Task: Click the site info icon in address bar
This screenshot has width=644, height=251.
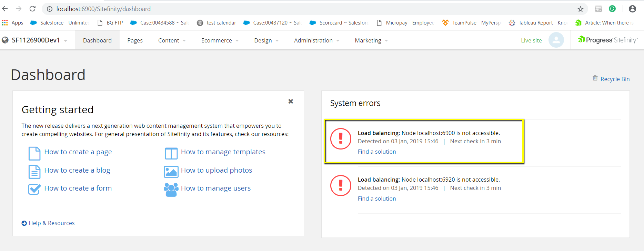Action: pyautogui.click(x=50, y=9)
